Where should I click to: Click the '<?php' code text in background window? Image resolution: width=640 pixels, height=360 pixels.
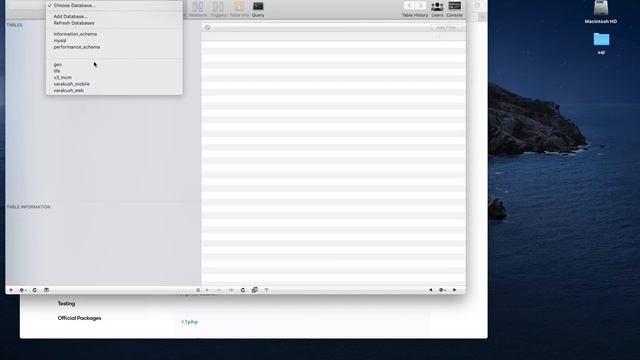(x=189, y=322)
